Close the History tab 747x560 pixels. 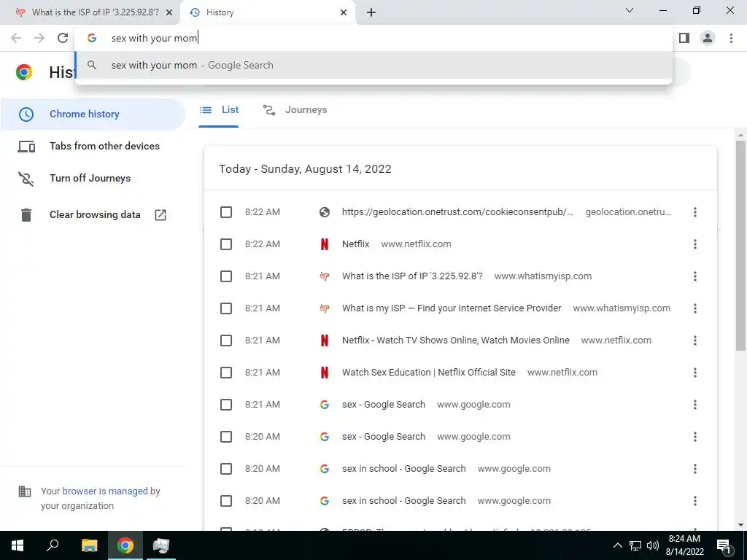click(344, 13)
